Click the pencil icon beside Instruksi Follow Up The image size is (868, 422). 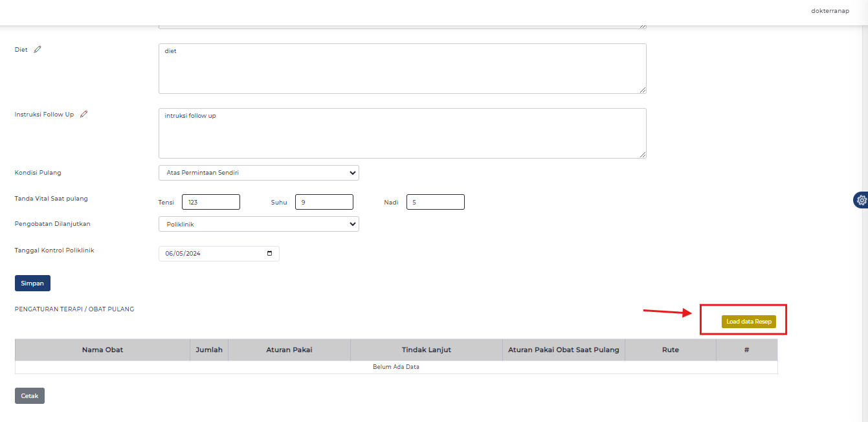83,113
